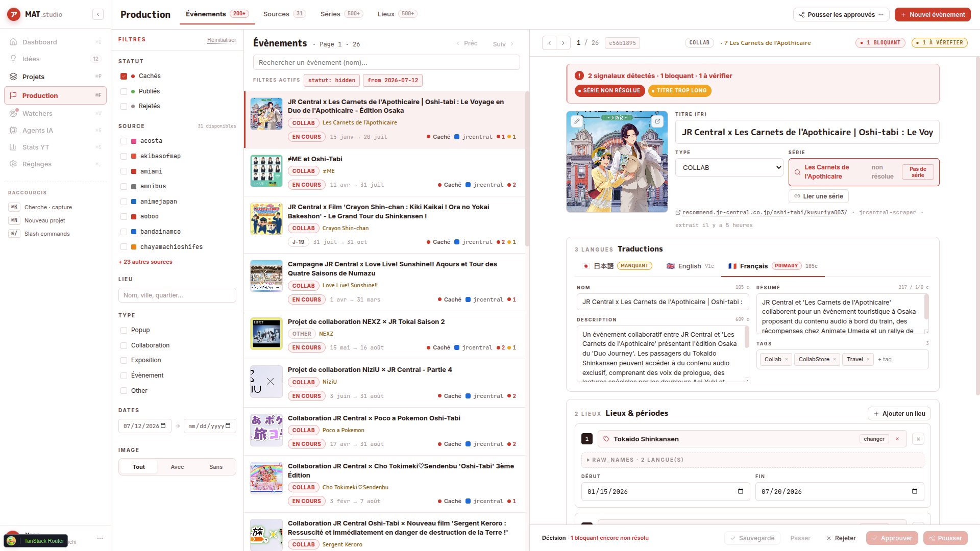Viewport: 980px width, 551px height.
Task: Switch to the Lieux tab
Action: (397, 14)
